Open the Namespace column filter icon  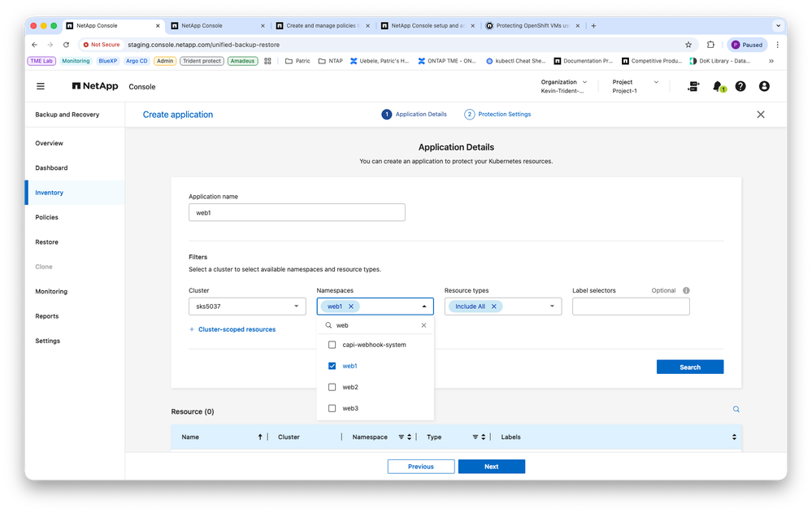click(x=402, y=437)
